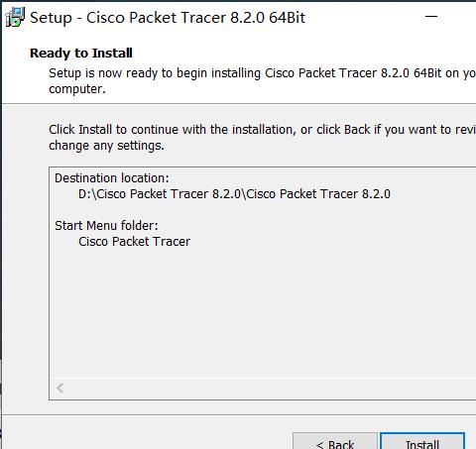Click the 'Click Install to continue' instruction text

tap(262, 130)
